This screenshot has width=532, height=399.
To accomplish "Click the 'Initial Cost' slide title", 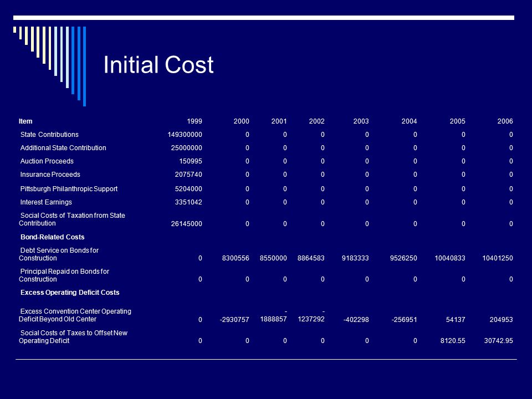I will point(158,64).
